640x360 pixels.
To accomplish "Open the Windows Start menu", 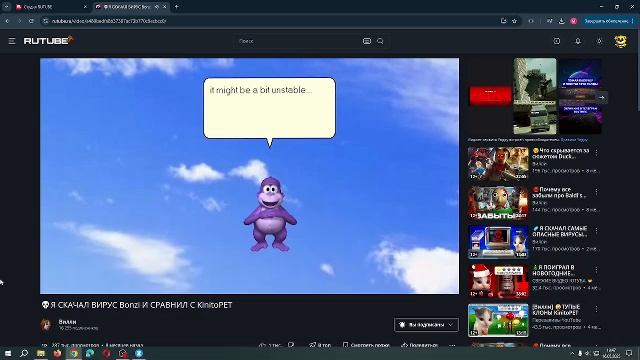I will pos(8,353).
